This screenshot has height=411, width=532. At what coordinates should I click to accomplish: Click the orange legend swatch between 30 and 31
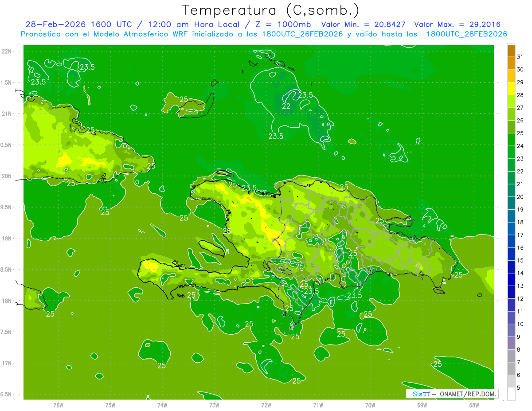click(x=511, y=63)
